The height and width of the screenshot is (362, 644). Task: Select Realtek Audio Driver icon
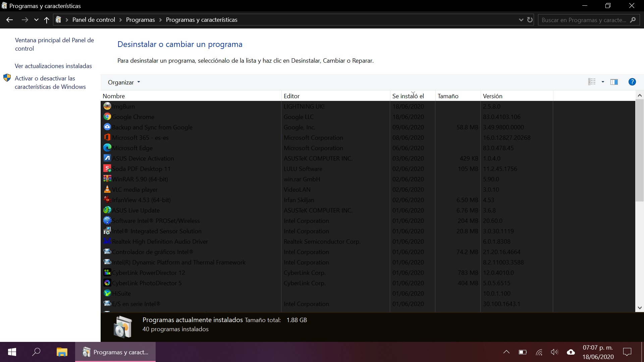[107, 241]
